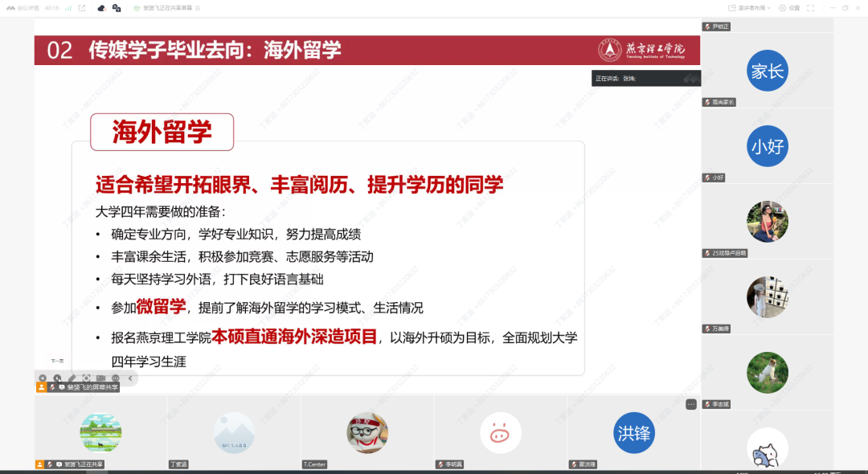Open more options in the slide toolbar
868x474 pixels.
click(115, 378)
